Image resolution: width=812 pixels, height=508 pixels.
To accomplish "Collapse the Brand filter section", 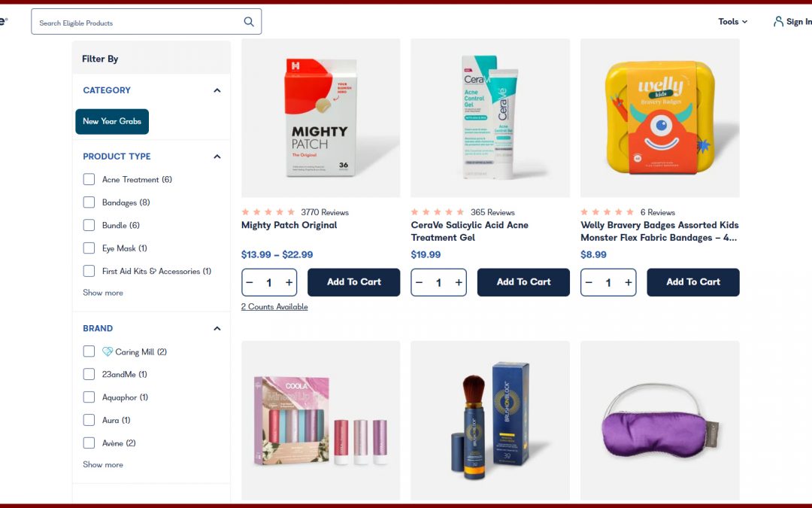I will (x=217, y=329).
